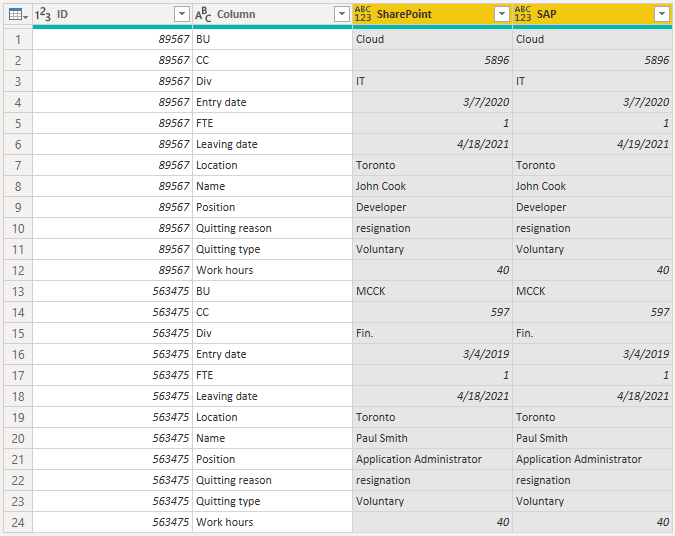Click SharePoint cell 597 in row 14

coord(432,312)
